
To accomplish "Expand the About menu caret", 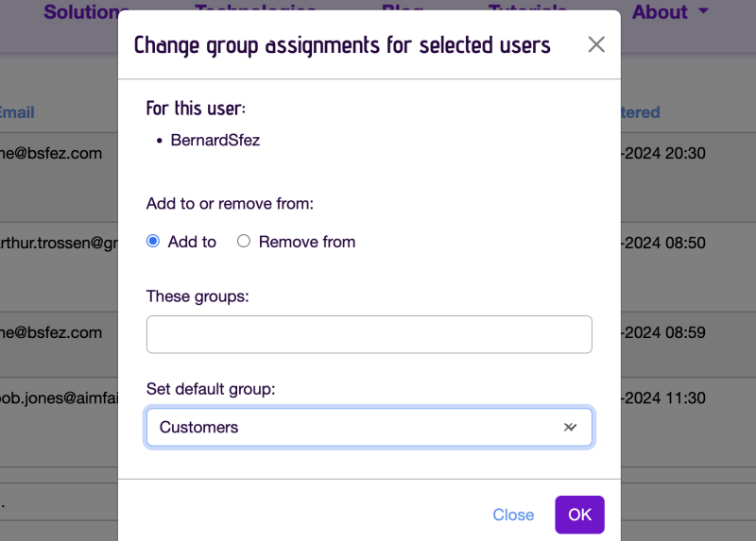I will coord(703,11).
